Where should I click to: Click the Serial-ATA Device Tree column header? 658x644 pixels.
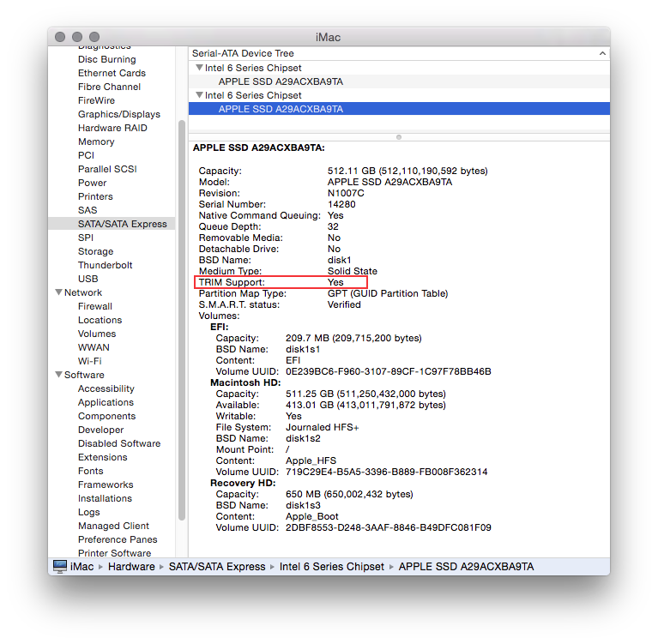(x=399, y=53)
